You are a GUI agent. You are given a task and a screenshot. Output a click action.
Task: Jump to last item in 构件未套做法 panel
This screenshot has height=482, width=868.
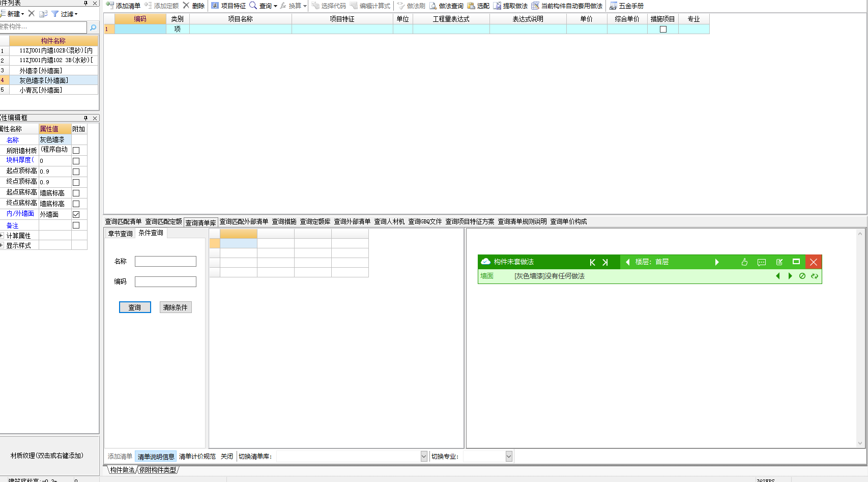(605, 262)
